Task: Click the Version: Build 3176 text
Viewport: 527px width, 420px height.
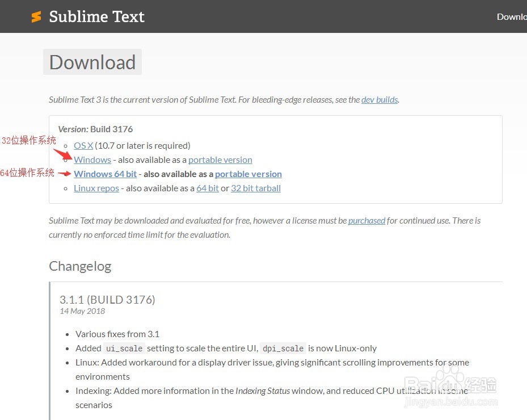Action: click(95, 129)
